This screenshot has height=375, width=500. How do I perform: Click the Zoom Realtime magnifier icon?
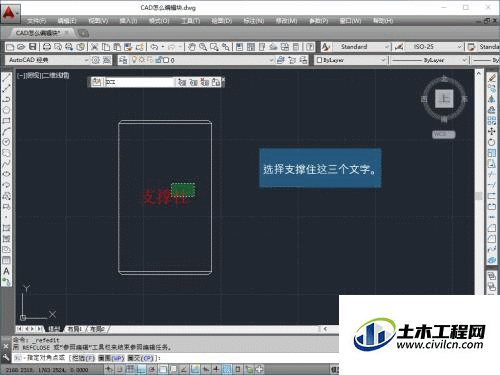point(203,47)
